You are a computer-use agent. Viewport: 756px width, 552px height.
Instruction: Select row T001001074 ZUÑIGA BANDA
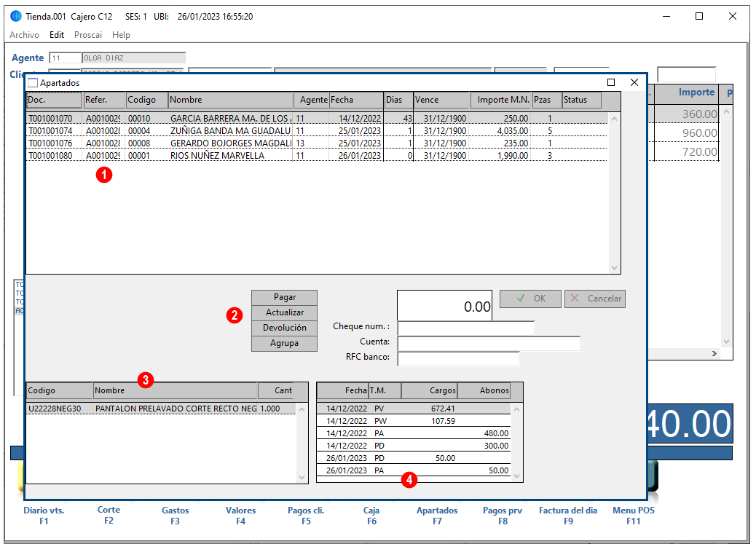click(316, 131)
